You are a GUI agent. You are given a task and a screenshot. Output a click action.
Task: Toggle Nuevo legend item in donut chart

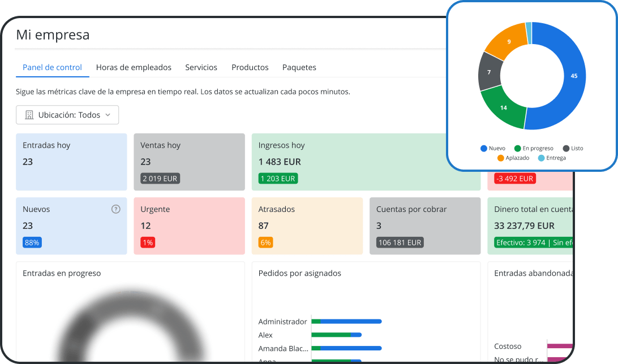[x=493, y=148]
